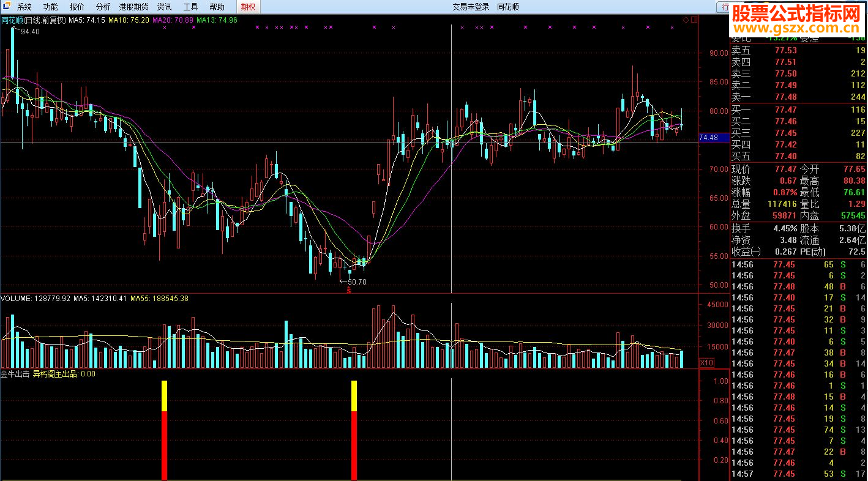Open the 帮助 menu
868x481 pixels.
point(217,7)
